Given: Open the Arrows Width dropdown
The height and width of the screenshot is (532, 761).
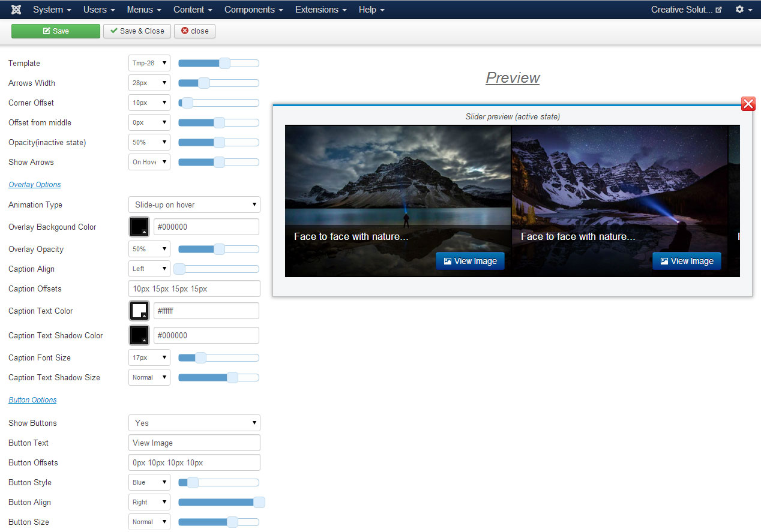Looking at the screenshot, I should click(149, 83).
